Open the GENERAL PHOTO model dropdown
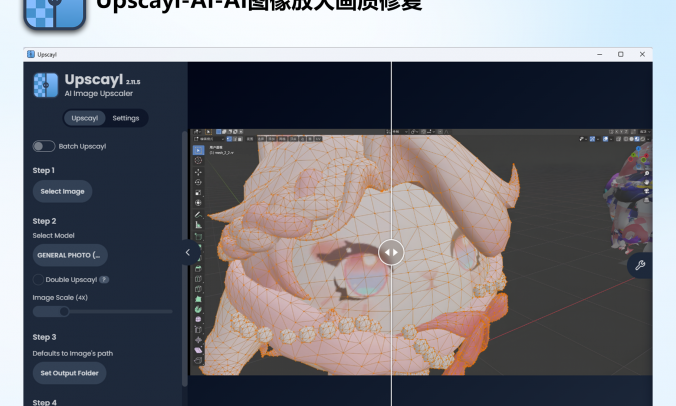Viewport: 676px width, 406px height. point(70,255)
